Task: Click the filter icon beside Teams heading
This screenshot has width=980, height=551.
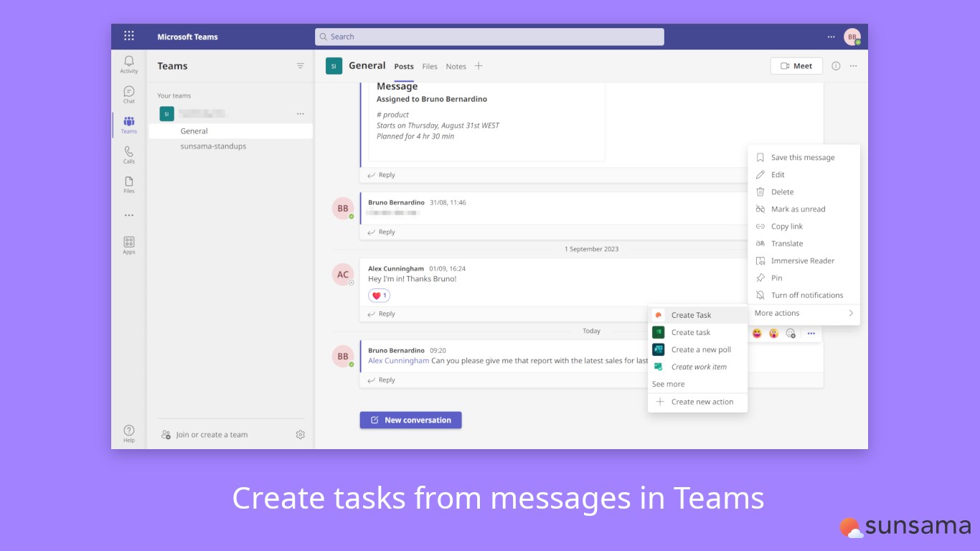Action: pos(301,65)
